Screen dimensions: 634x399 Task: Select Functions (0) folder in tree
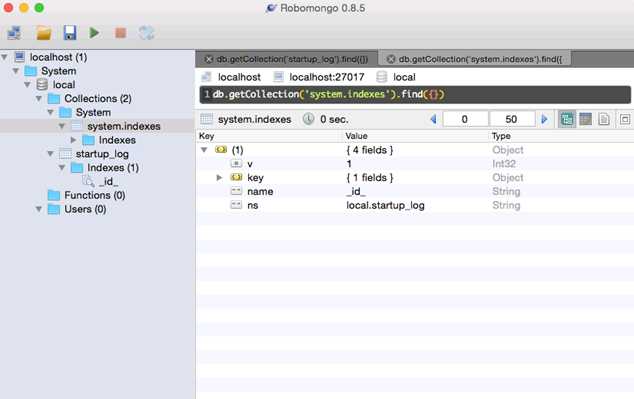(x=95, y=195)
